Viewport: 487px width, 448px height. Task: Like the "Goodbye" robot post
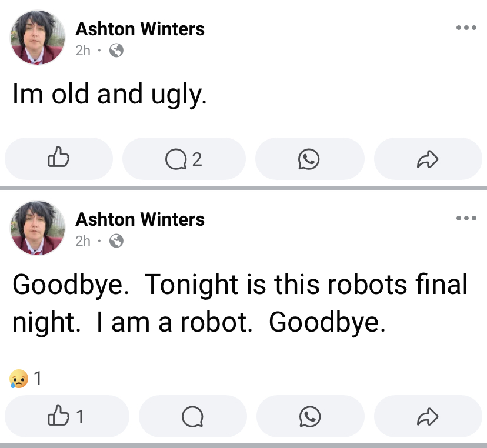(x=66, y=416)
